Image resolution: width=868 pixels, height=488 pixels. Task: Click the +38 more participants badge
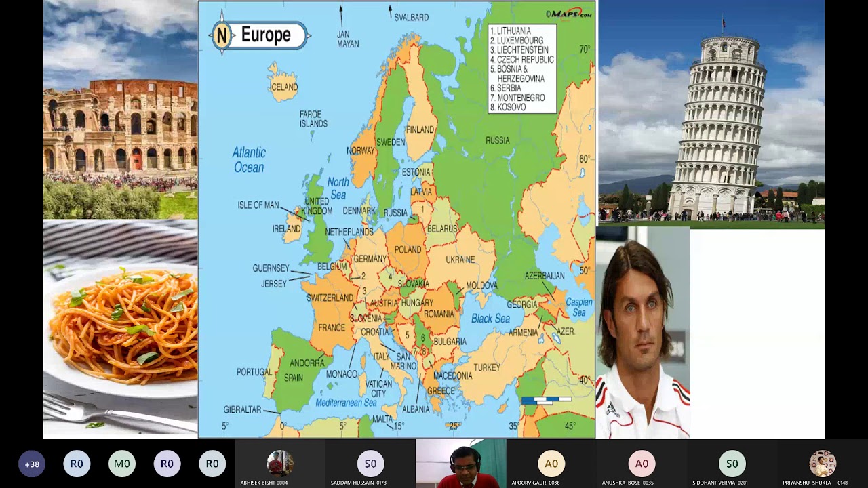[32, 464]
